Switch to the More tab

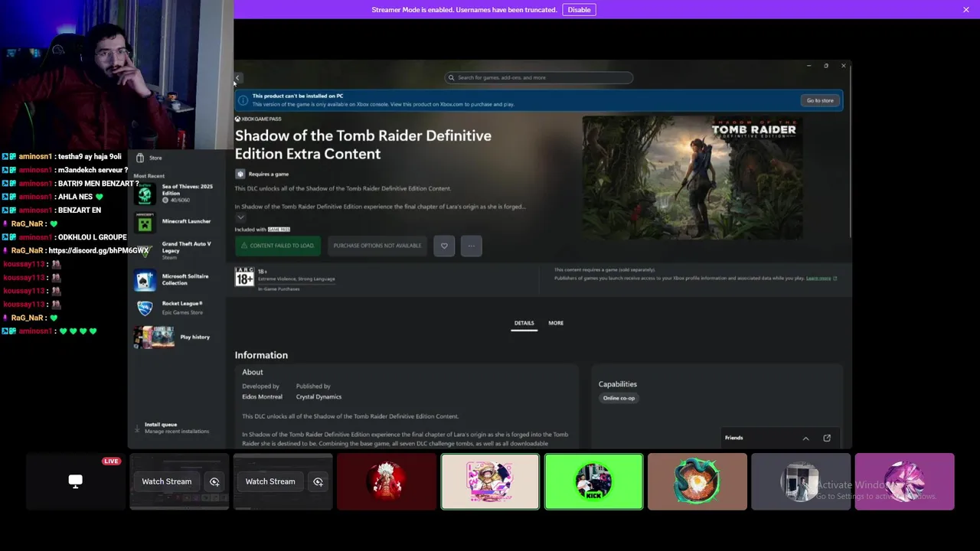pyautogui.click(x=556, y=323)
